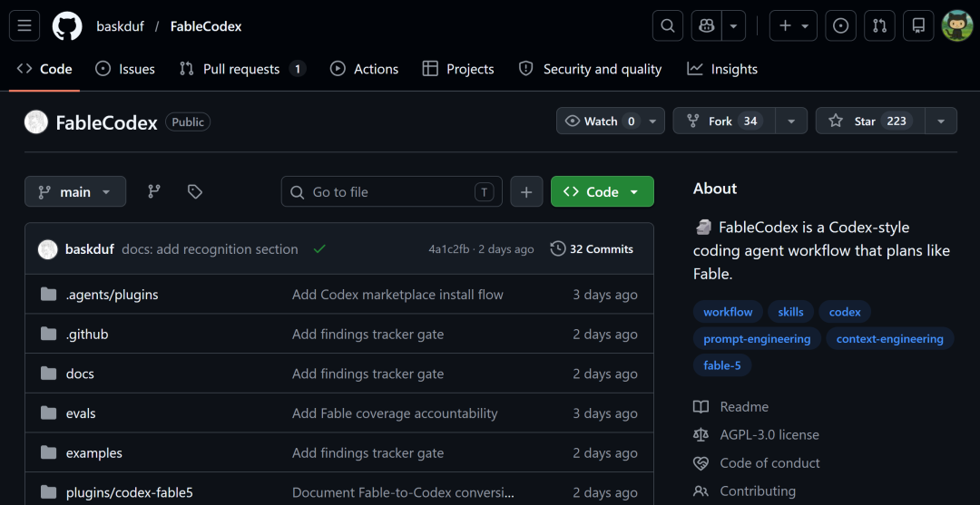980x505 pixels.
Task: Open the hamburger navigation menu
Action: 24,25
